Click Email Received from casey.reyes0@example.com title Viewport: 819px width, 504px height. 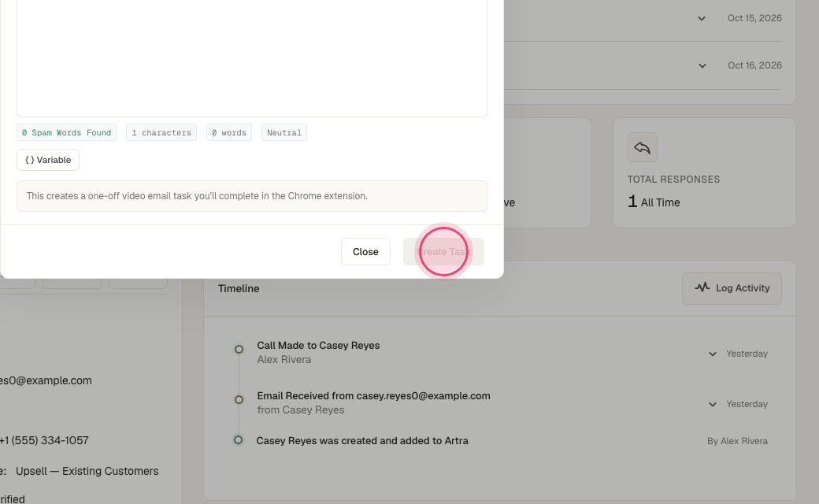coord(373,396)
